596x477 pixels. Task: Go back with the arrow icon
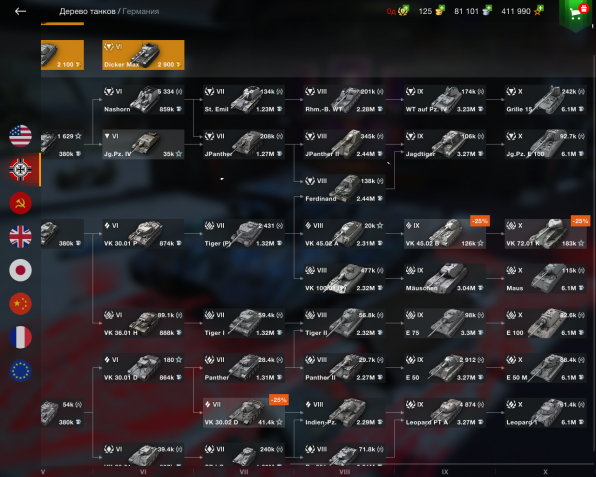[20, 11]
